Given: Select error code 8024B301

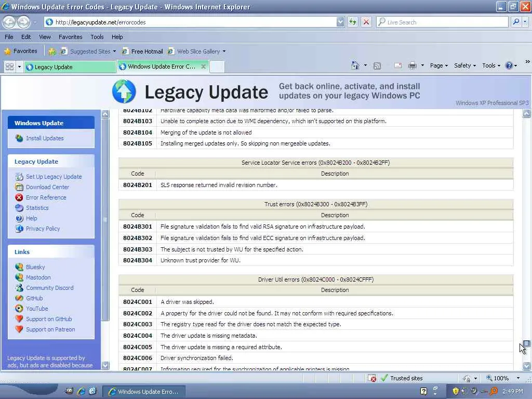Looking at the screenshot, I should coord(137,227).
